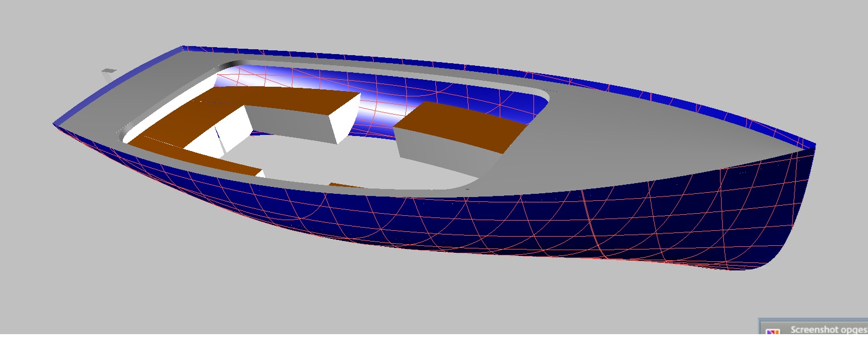Image resolution: width=868 pixels, height=347 pixels.
Task: Click the small gray object outside the hull
Action: click(109, 71)
